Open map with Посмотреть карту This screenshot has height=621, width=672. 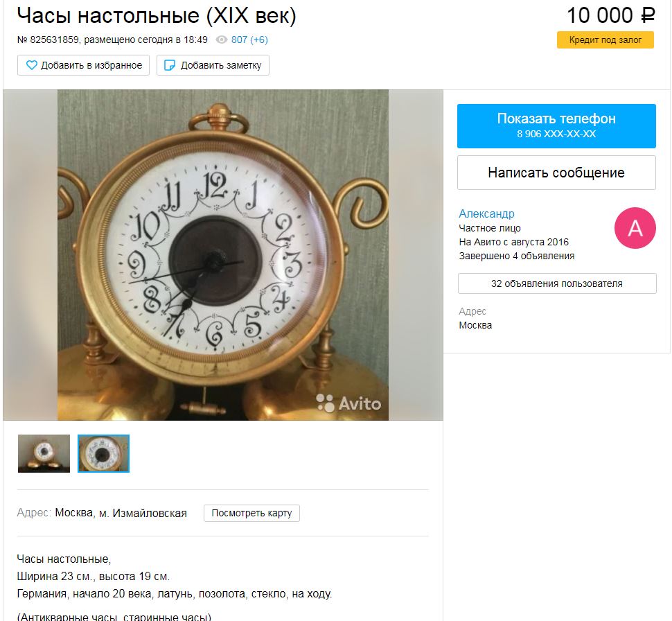pos(251,513)
